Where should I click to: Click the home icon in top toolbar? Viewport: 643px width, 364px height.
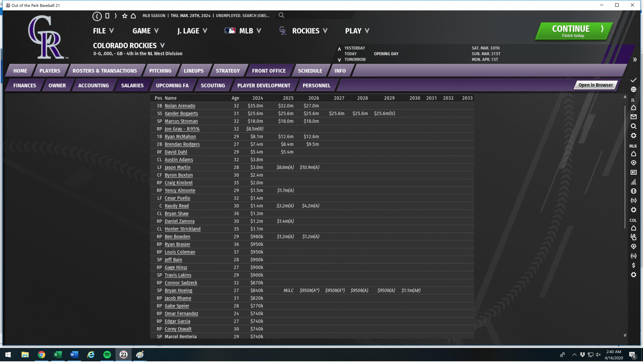click(133, 16)
